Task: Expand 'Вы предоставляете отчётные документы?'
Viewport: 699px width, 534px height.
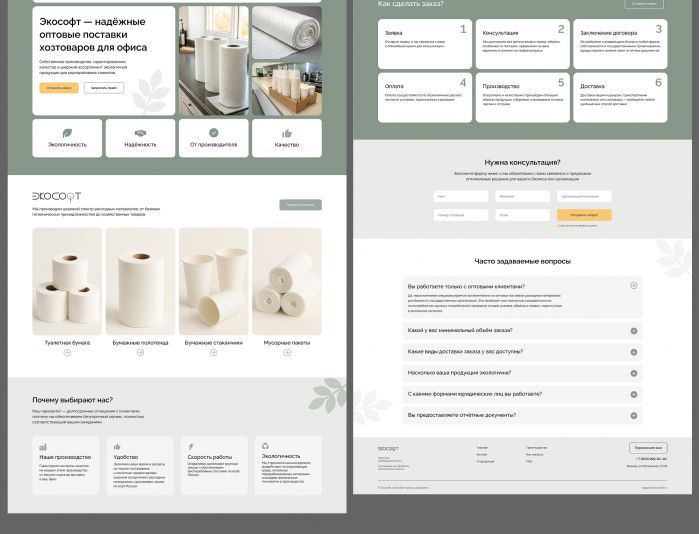Action: (633, 415)
